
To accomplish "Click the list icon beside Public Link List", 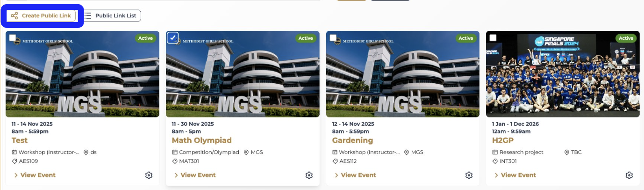I will 88,16.
